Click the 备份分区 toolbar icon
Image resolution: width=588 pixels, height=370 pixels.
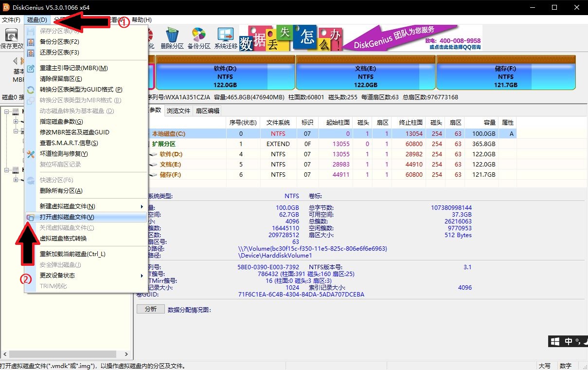coord(198,35)
